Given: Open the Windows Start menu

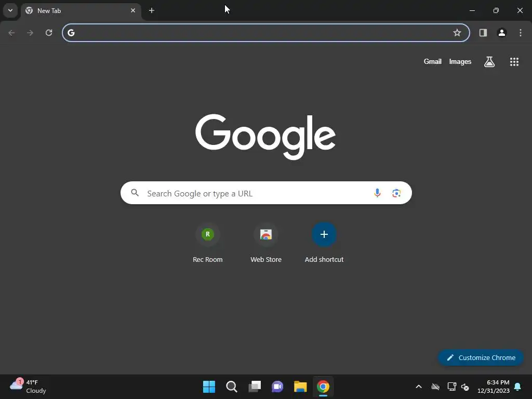Looking at the screenshot, I should point(209,387).
